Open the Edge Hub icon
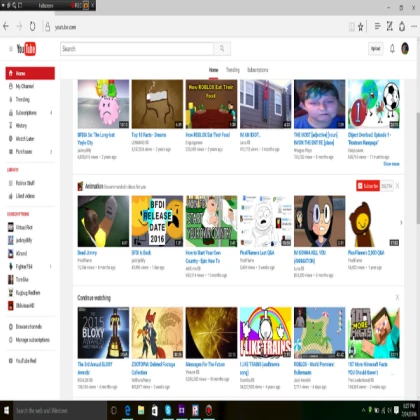The width and height of the screenshot is (420, 420). coord(377,26)
